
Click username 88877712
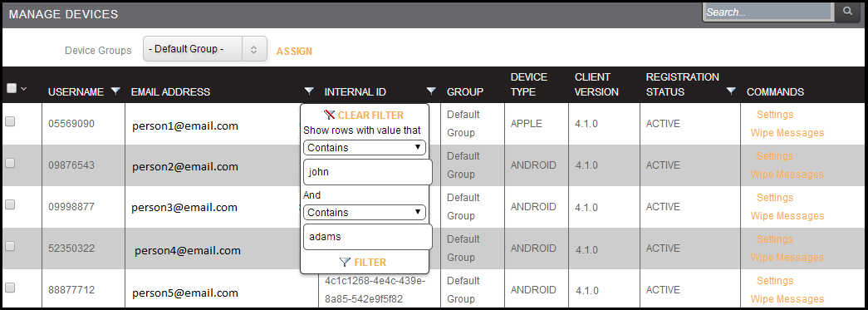pos(71,290)
